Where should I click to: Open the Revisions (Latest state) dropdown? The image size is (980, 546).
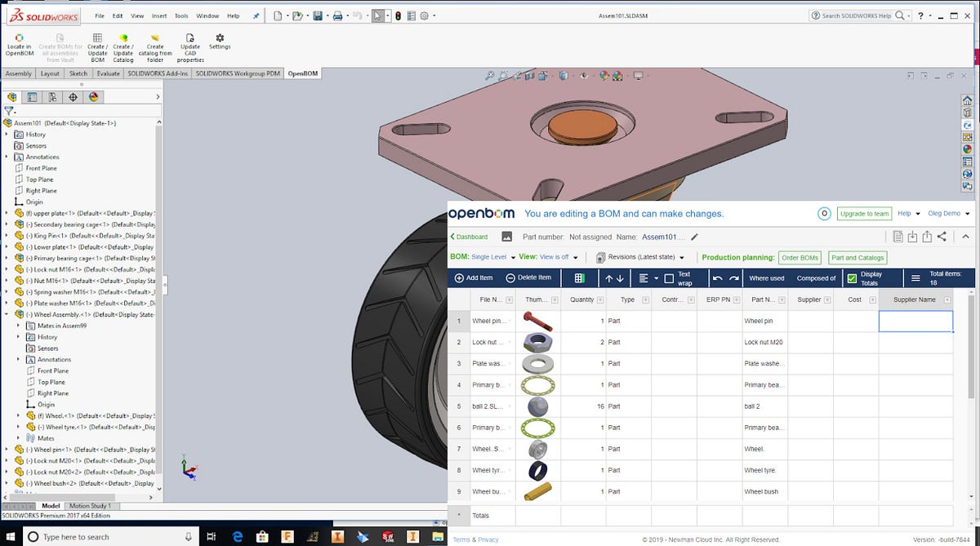click(642, 257)
